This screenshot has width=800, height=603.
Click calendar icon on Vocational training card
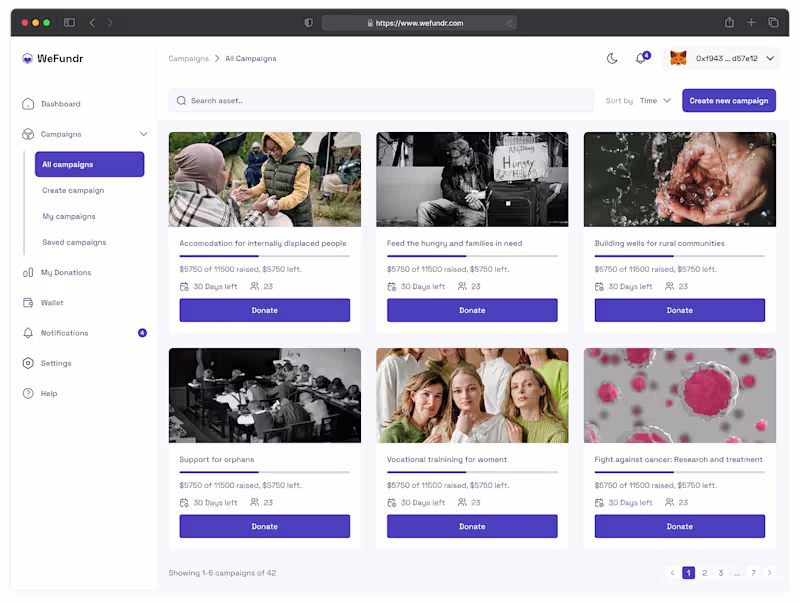pos(391,502)
